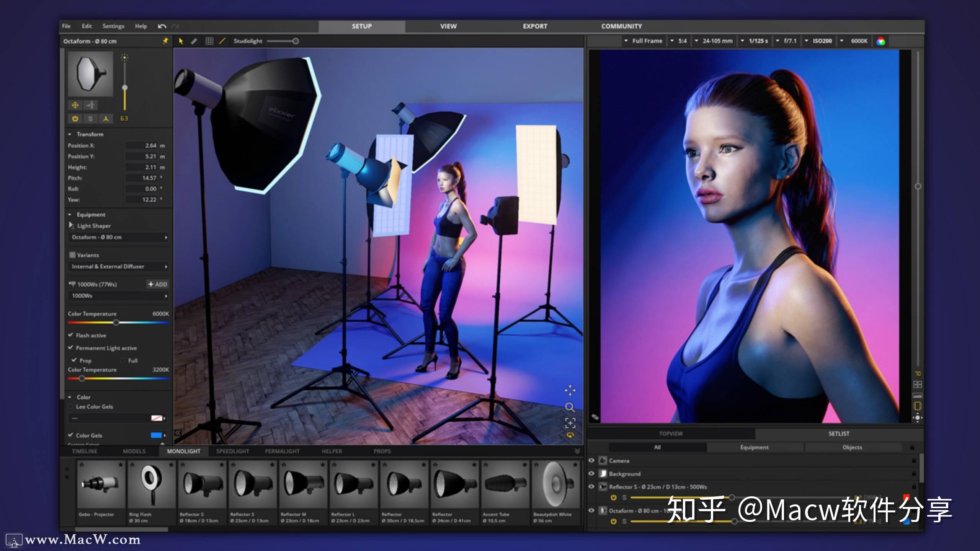Click the tripod icon in the Octaform panel
The height and width of the screenshot is (551, 980).
pos(106,119)
